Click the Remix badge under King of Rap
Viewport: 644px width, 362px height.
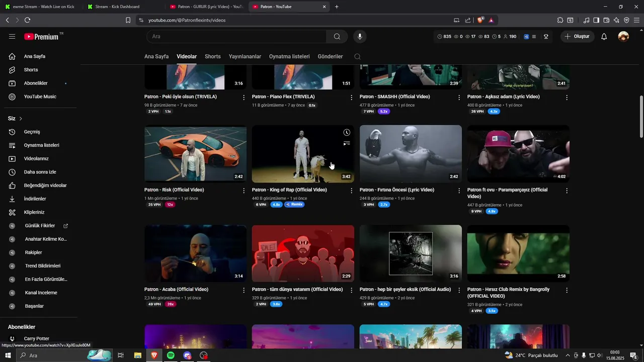coord(294,205)
